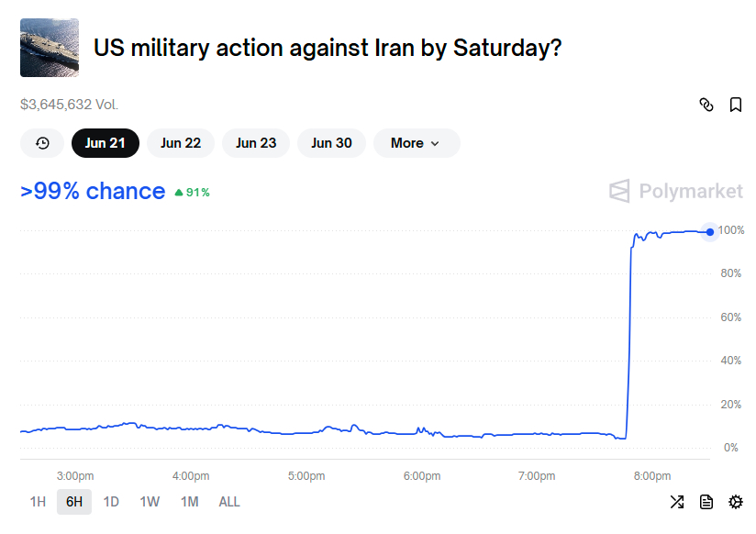Switch to the Jun 30 date
756x534 pixels.
pos(332,143)
